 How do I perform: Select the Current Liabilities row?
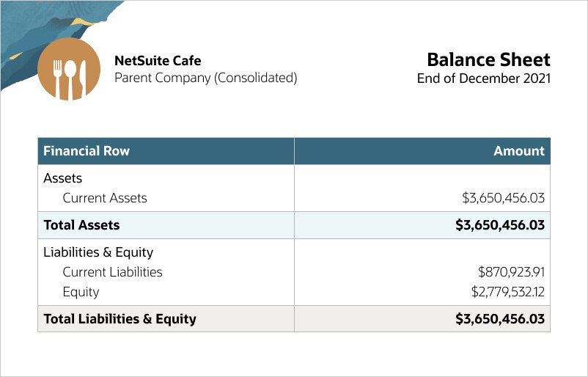click(x=112, y=272)
